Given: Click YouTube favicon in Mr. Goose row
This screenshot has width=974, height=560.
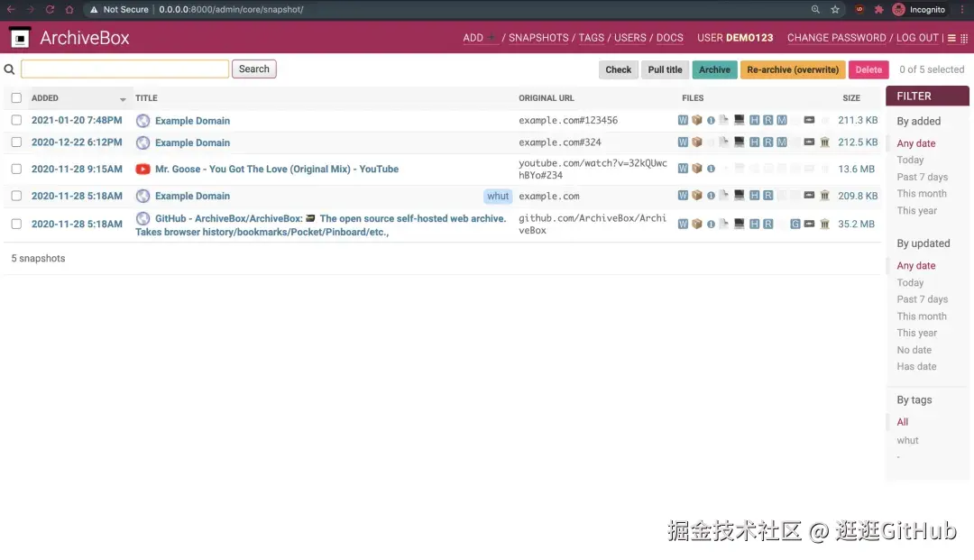Looking at the screenshot, I should pos(142,169).
